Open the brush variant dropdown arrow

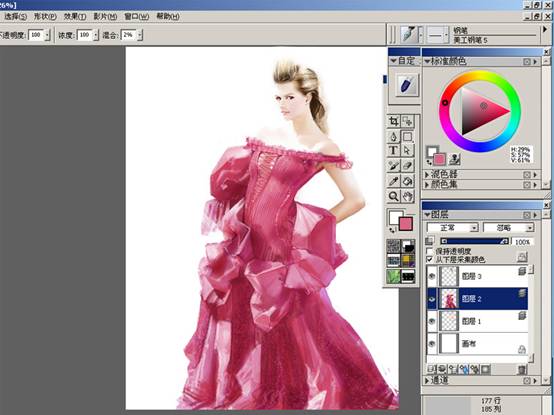click(x=447, y=35)
